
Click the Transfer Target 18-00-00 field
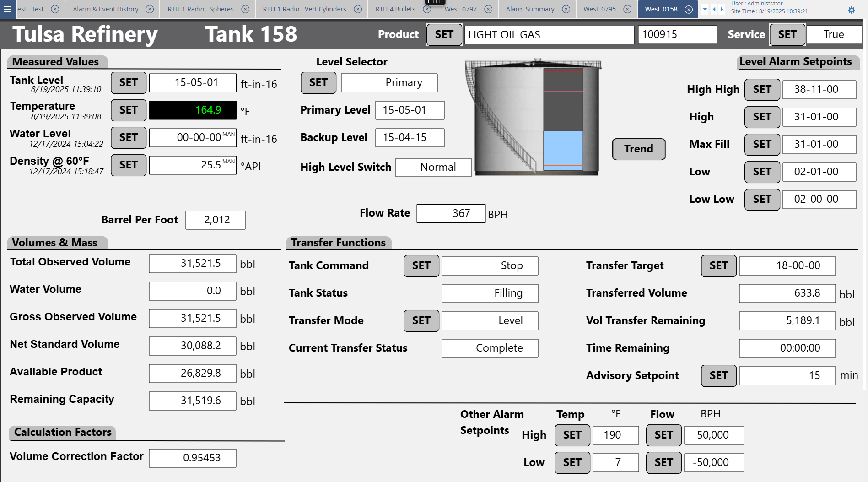[787, 266]
